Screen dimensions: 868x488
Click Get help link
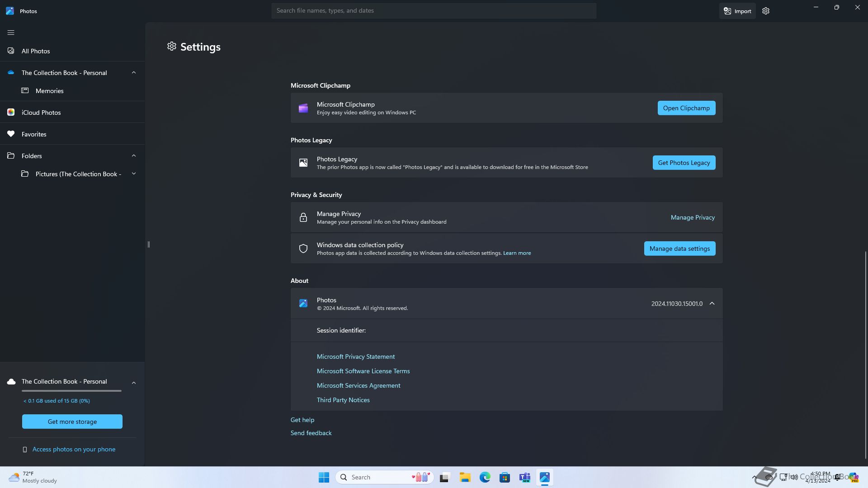pos(302,420)
